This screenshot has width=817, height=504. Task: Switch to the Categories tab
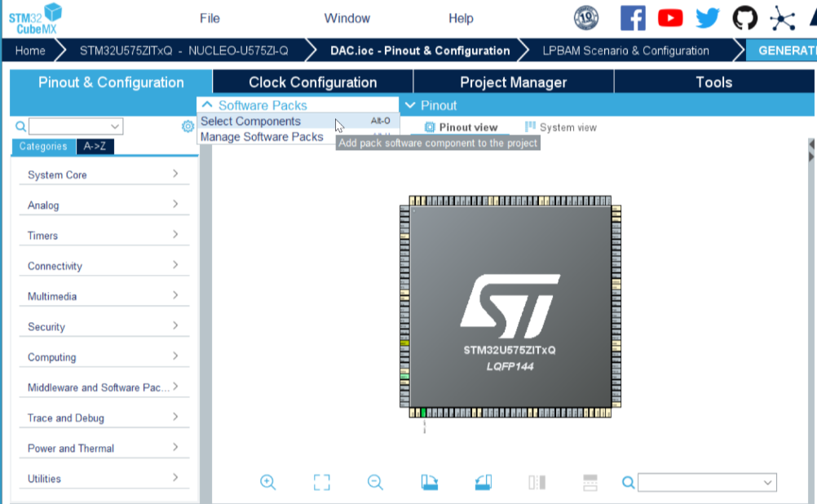[42, 147]
